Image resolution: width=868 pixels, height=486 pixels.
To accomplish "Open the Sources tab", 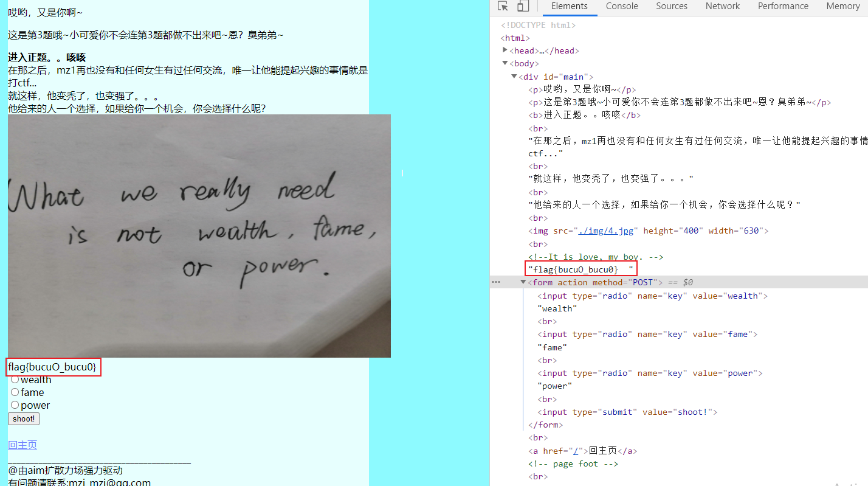I will coord(672,6).
